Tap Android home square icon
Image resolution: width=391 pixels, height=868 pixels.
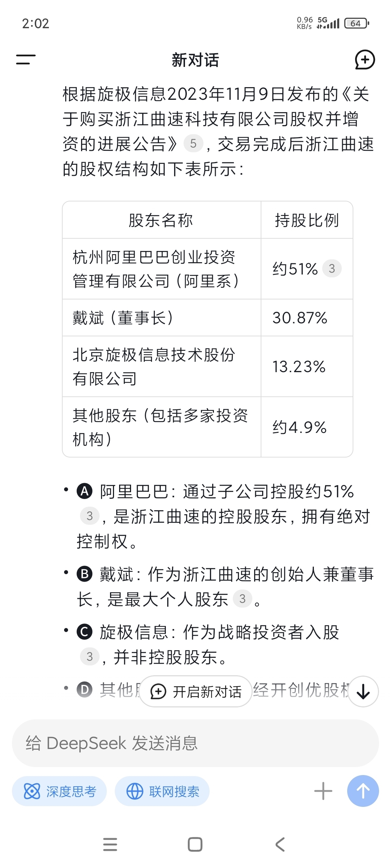[x=195, y=844]
